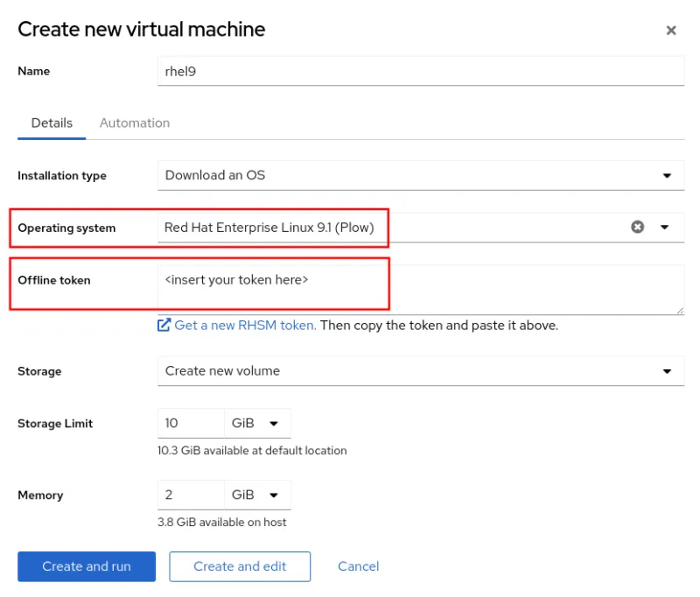Image resolution: width=700 pixels, height=597 pixels.
Task: Close the Create new virtual machine dialog
Action: (x=671, y=30)
